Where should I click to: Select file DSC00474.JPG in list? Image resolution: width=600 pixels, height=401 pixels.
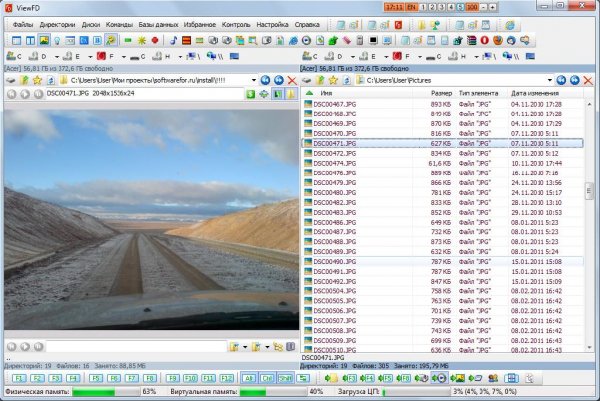click(443, 163)
